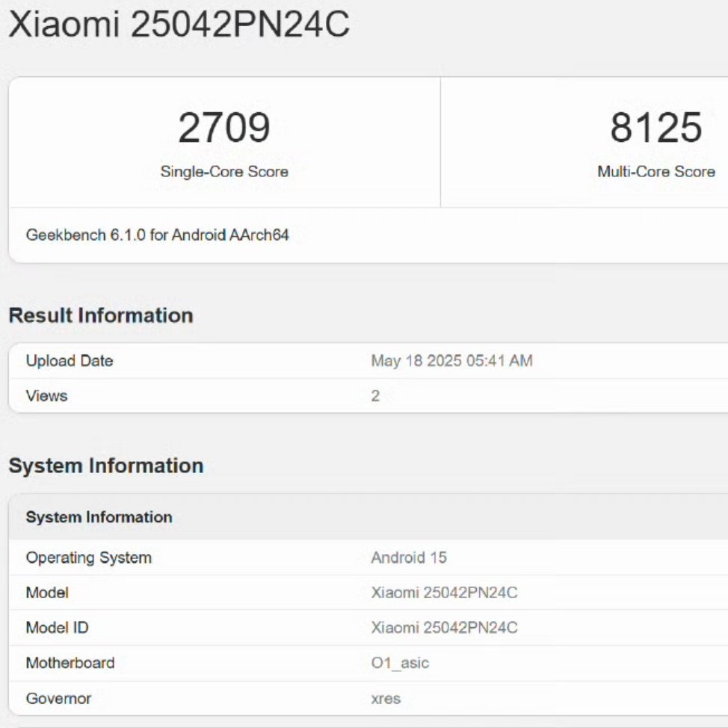Select Xiaomi 25042PN24C value in Model row
Image resolution: width=728 pixels, height=728 pixels.
444,593
